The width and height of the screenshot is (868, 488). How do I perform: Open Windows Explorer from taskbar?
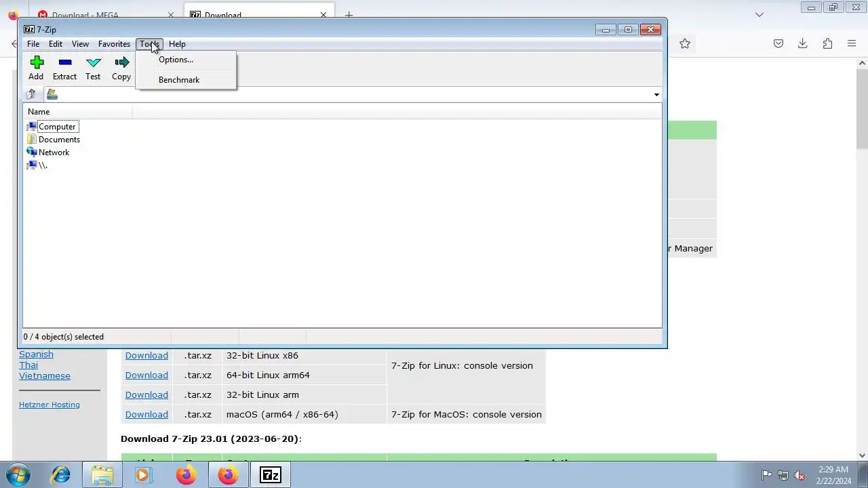pyautogui.click(x=102, y=475)
